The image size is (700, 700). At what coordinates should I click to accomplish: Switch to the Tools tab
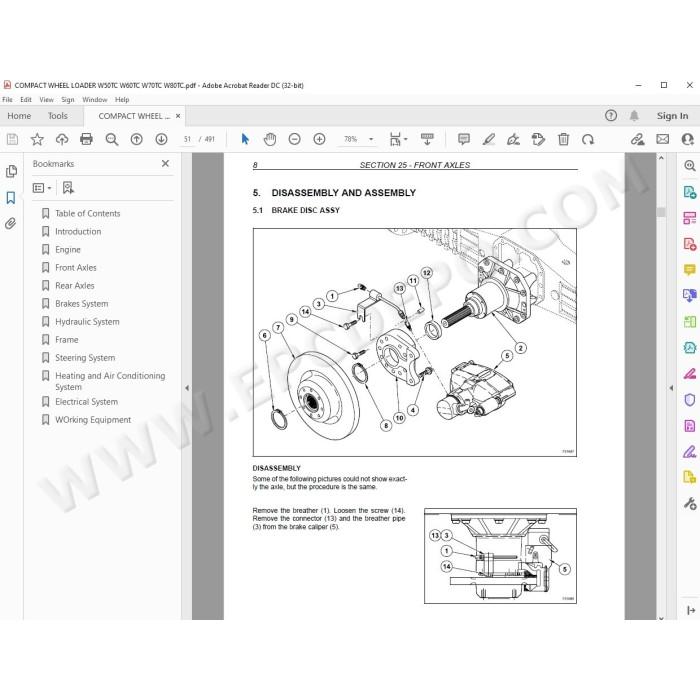(58, 116)
